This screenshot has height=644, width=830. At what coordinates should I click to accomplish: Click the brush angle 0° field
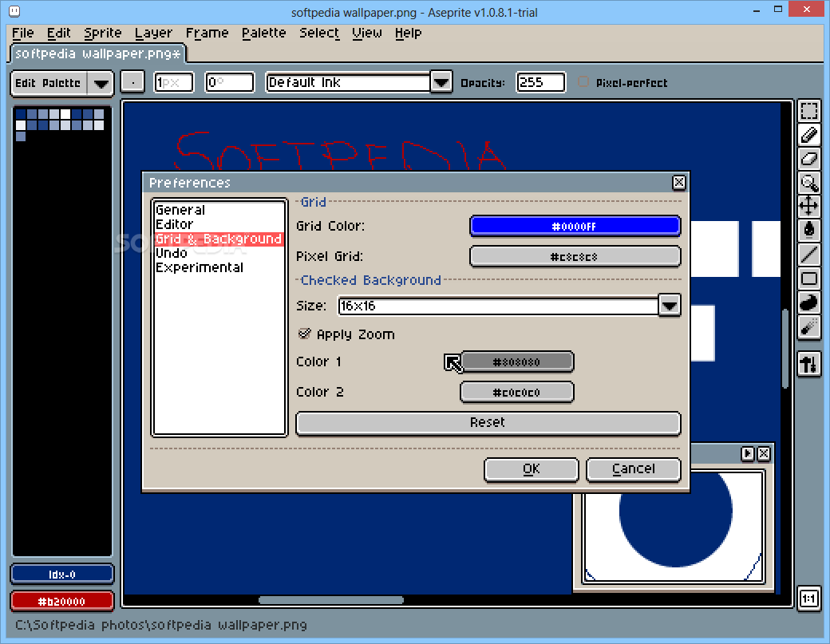229,82
